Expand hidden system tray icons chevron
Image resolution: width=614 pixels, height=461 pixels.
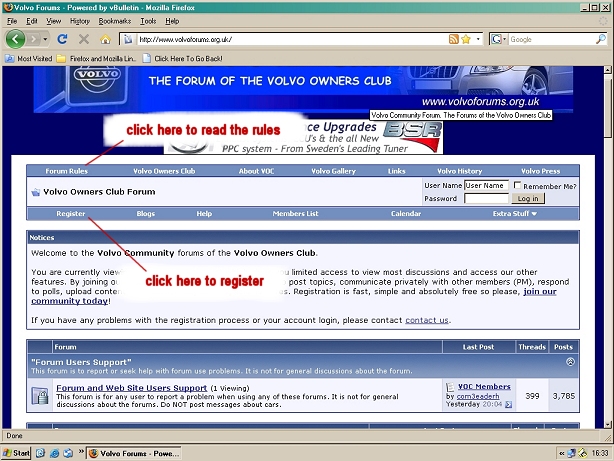pos(562,453)
